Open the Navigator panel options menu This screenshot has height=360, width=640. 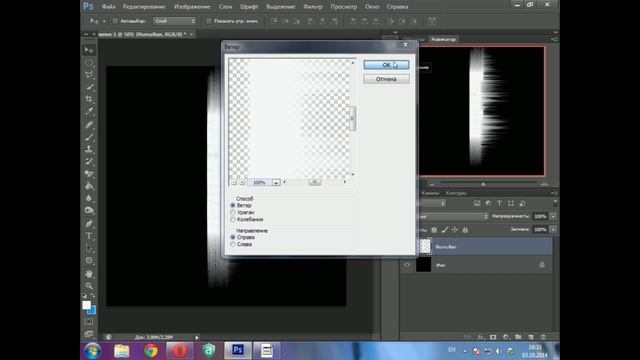pos(554,39)
